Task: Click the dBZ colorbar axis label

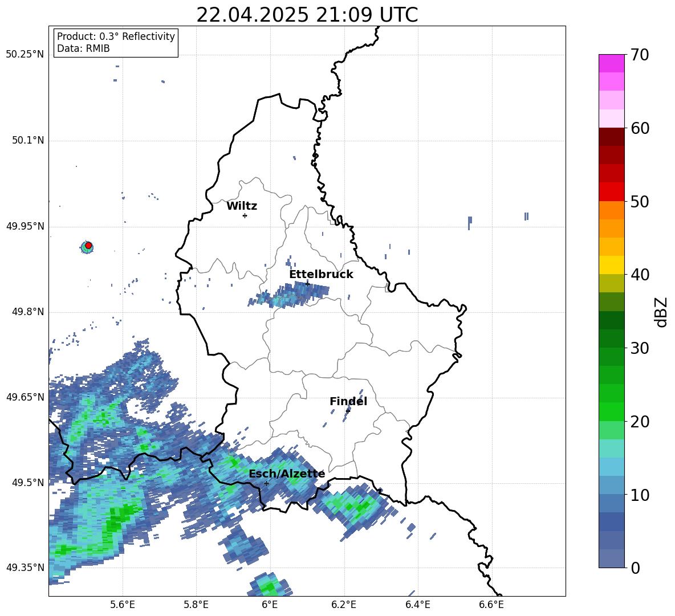Action: coord(662,312)
